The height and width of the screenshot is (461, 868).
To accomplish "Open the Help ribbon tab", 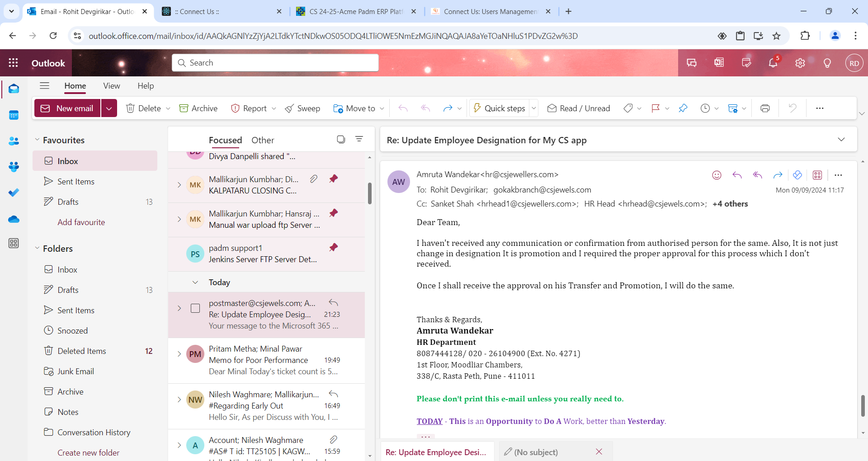I will click(146, 86).
